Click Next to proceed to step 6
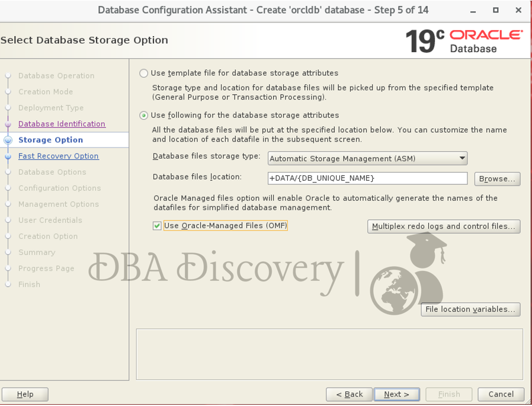Image resolution: width=532 pixels, height=406 pixels. [396, 394]
